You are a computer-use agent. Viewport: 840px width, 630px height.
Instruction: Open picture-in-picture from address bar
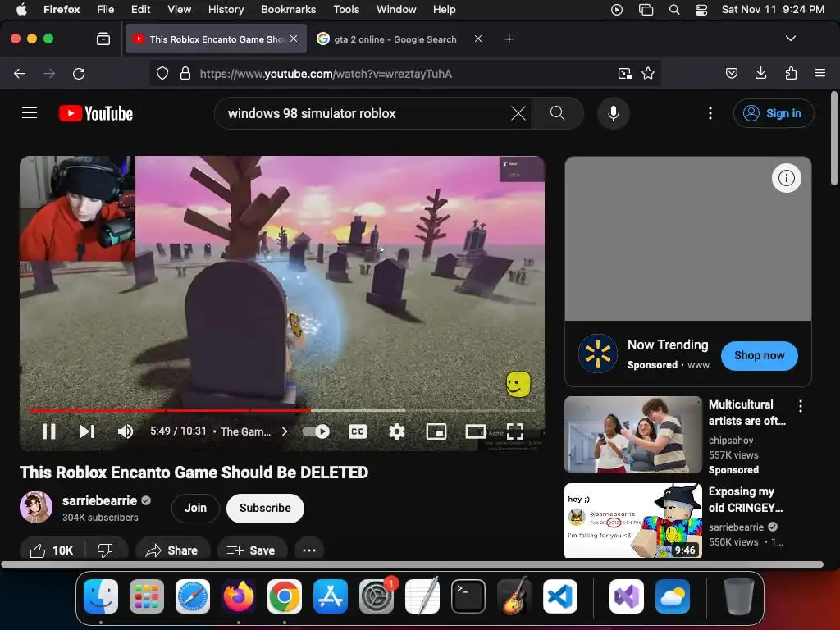(624, 73)
